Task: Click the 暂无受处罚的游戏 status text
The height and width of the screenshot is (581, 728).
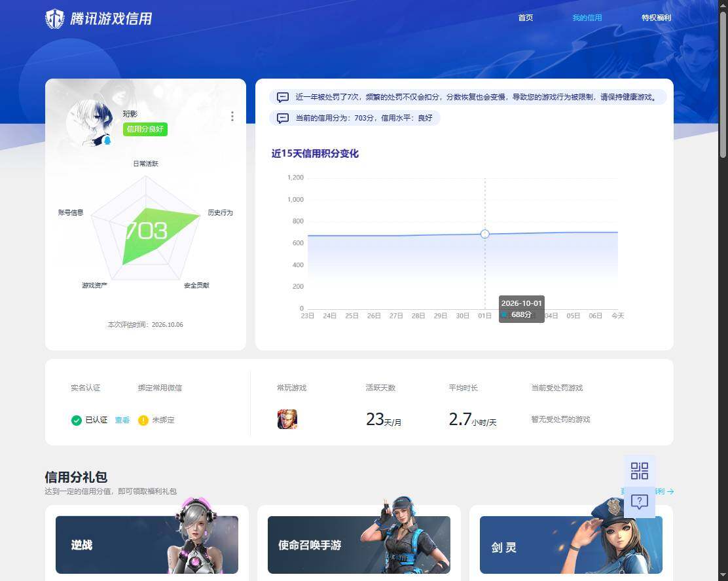Action: (x=560, y=419)
